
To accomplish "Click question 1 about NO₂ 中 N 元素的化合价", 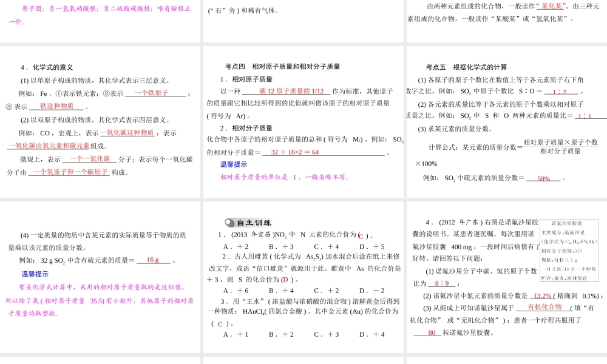I will [x=296, y=235].
